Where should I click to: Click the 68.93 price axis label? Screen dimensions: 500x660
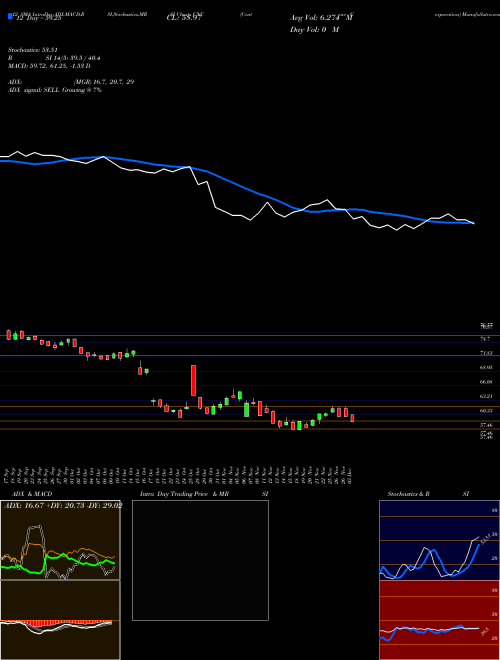pyautogui.click(x=486, y=367)
